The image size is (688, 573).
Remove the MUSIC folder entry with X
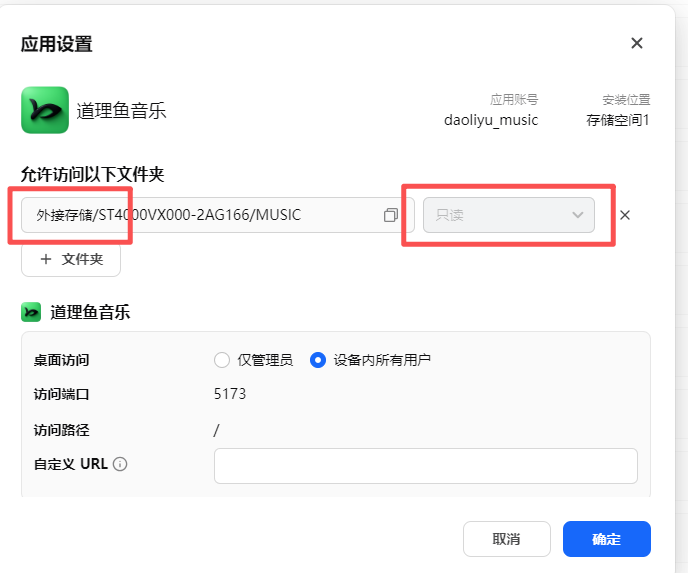click(x=625, y=215)
